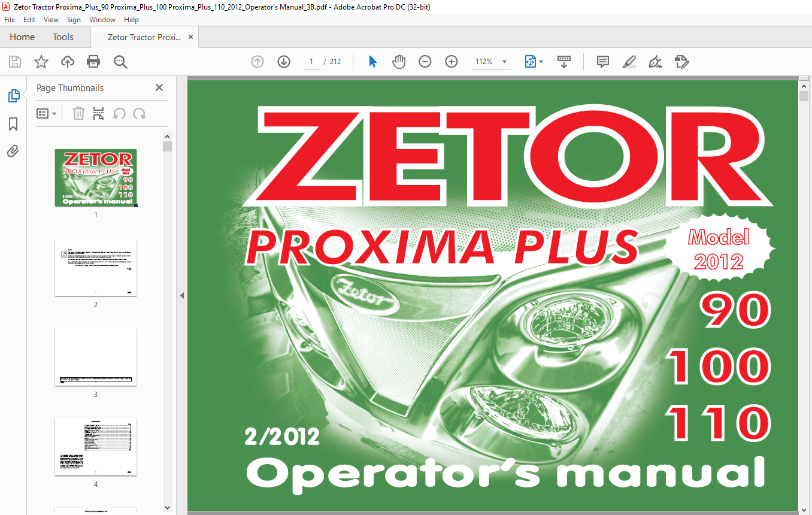
Task: Add a comment sticky note
Action: pyautogui.click(x=603, y=62)
